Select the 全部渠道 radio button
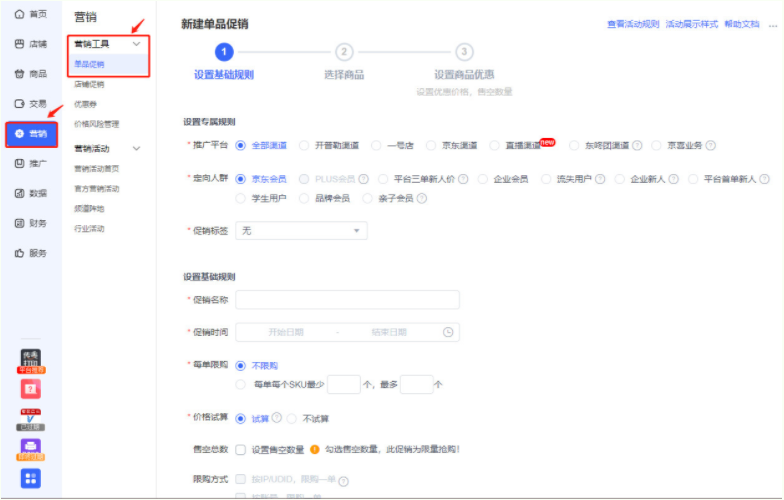This screenshot has height=500, width=784. pyautogui.click(x=240, y=146)
